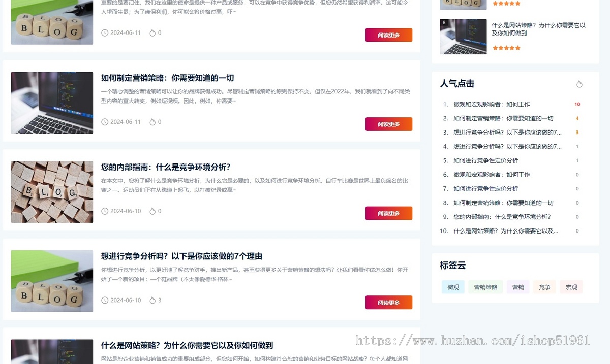Click date 2024-06-10 in 您的内部指南 card

(x=126, y=211)
